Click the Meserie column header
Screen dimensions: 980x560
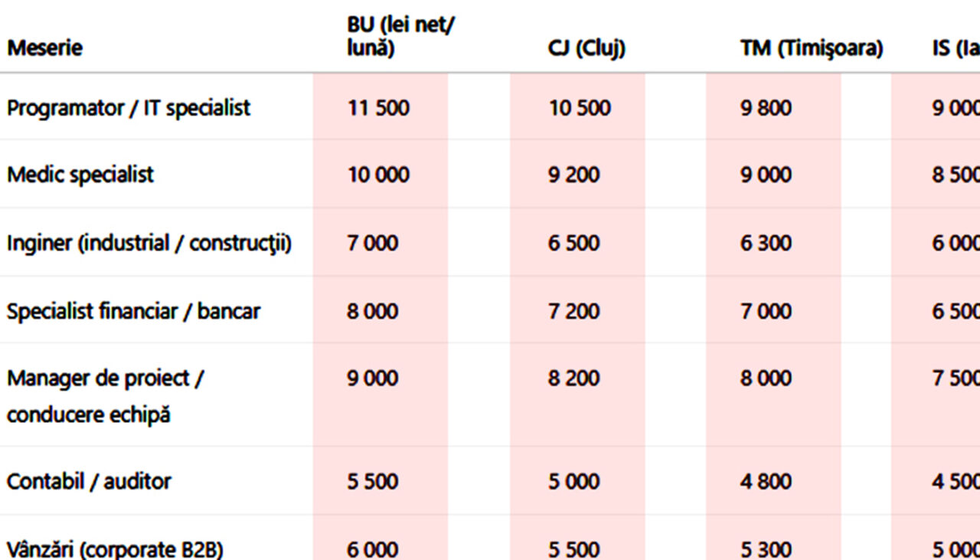click(x=44, y=48)
